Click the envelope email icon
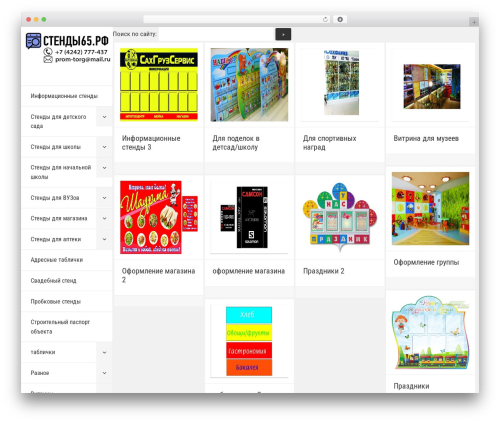500x423 pixels. coord(48,59)
